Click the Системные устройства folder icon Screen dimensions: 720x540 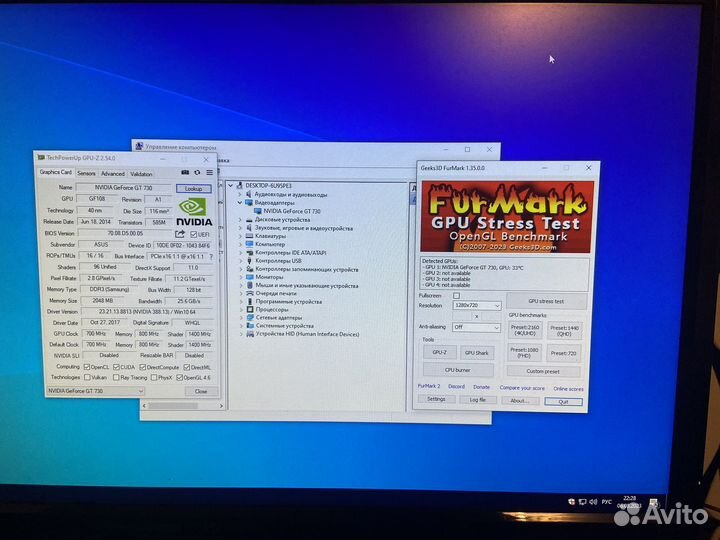click(x=250, y=326)
